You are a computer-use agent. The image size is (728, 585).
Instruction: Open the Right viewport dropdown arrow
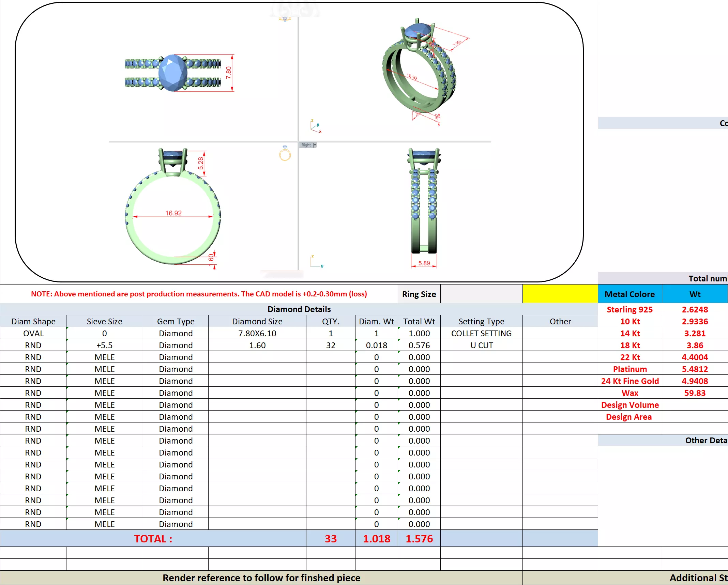[x=315, y=145]
